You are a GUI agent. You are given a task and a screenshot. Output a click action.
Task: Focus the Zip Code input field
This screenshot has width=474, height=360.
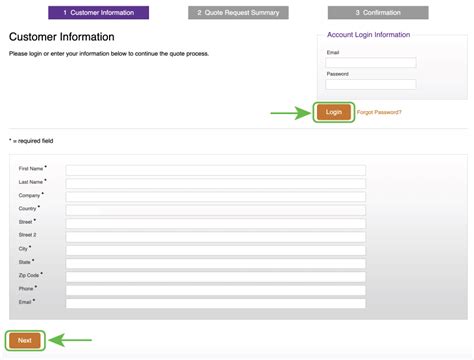click(216, 277)
